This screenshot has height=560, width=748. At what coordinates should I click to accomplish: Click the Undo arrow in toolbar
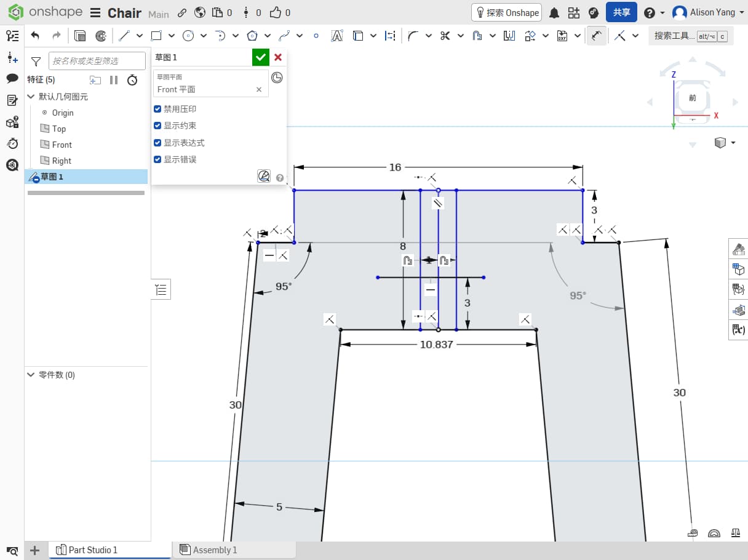click(x=35, y=36)
